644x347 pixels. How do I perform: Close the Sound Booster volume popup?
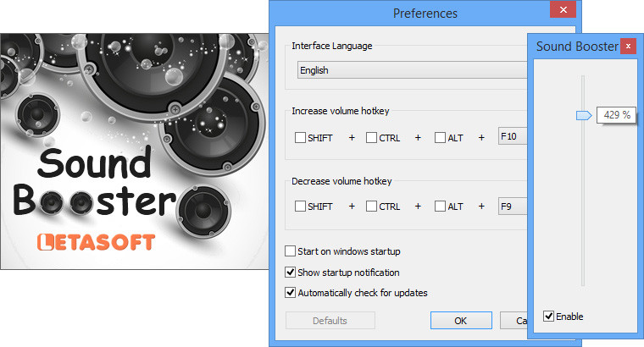click(627, 46)
